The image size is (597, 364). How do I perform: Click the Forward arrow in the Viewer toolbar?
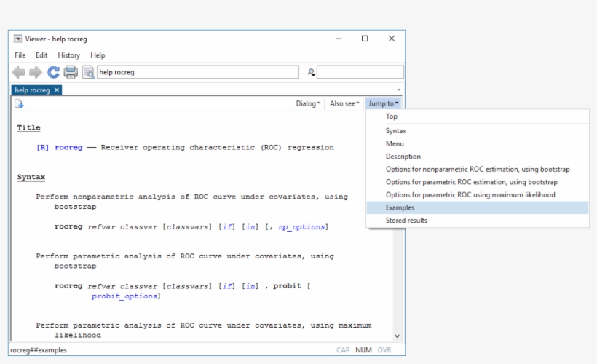(36, 72)
